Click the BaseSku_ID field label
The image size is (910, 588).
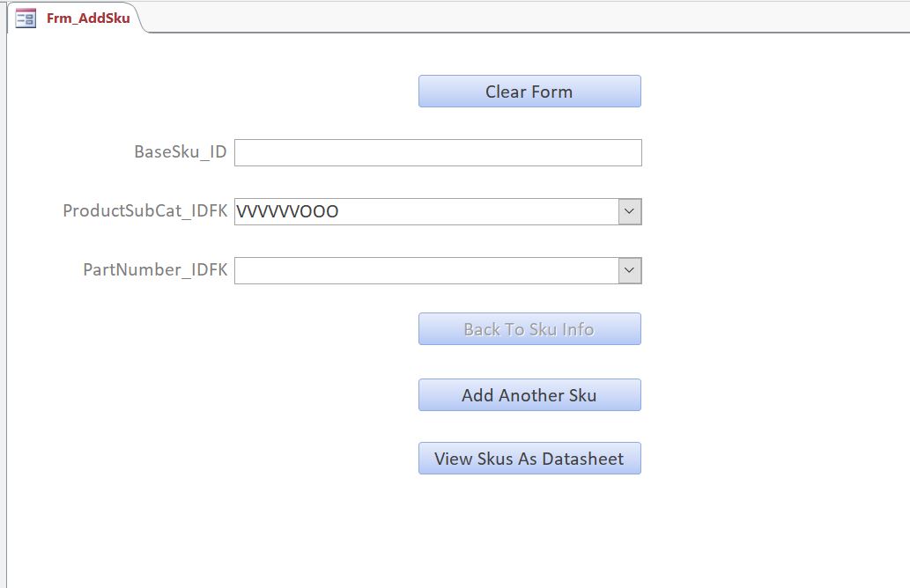[x=180, y=152]
